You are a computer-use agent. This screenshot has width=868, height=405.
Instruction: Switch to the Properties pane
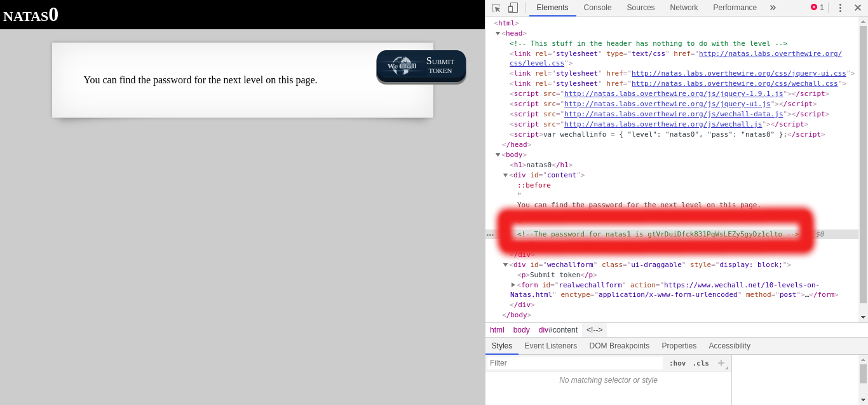tap(679, 346)
